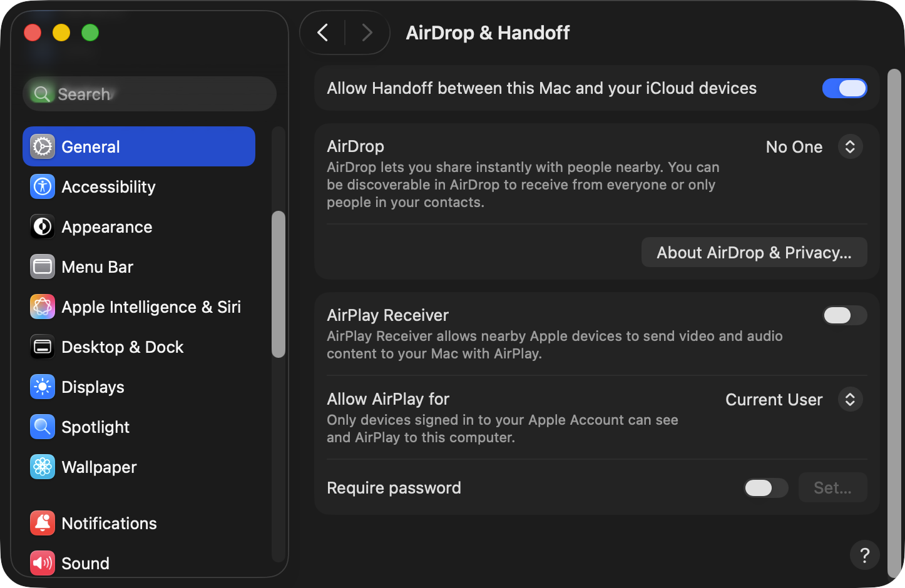Image resolution: width=905 pixels, height=588 pixels.
Task: Open the AirDrop No One dropdown
Action: point(814,147)
